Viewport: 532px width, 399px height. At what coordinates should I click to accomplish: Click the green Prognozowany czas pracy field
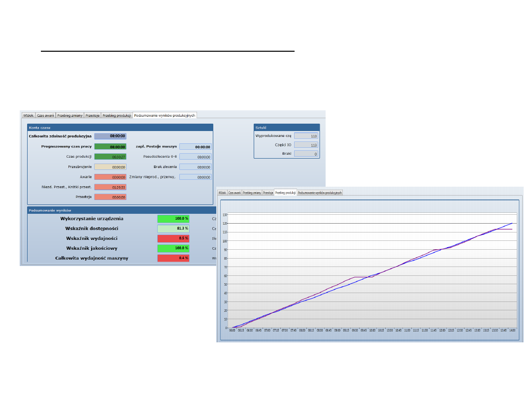click(110, 146)
